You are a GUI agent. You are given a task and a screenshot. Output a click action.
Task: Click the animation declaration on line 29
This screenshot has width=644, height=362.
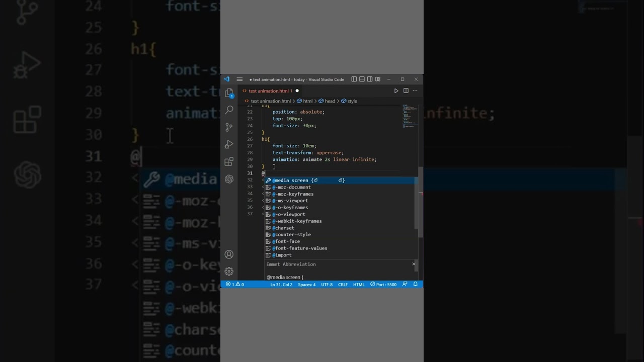point(325,159)
